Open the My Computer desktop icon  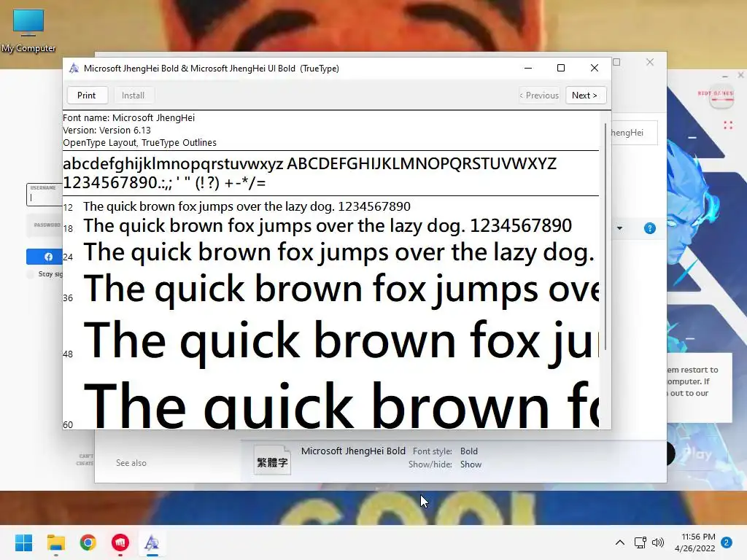point(28,31)
